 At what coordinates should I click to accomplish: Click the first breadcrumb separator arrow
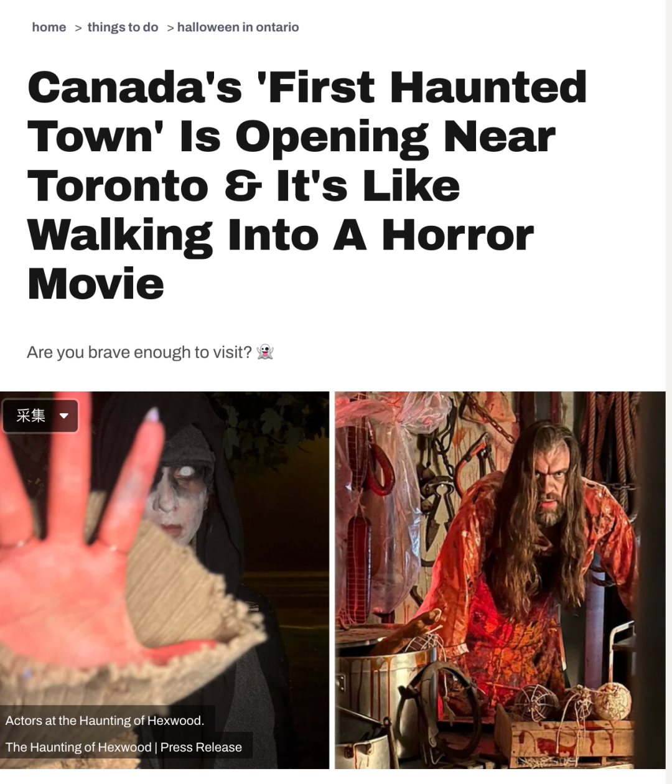(78, 28)
